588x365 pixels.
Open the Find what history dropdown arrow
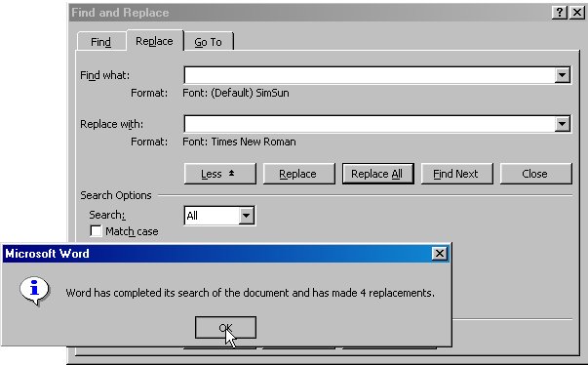(562, 75)
